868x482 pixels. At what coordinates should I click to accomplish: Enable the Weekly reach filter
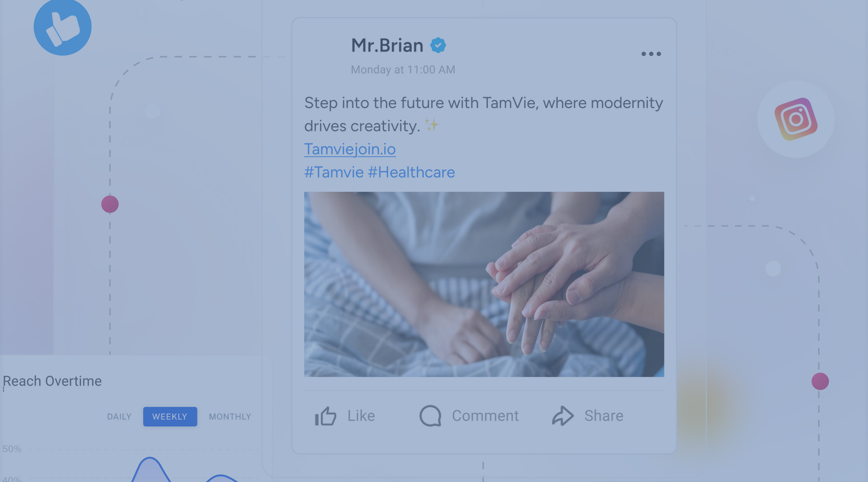(170, 417)
